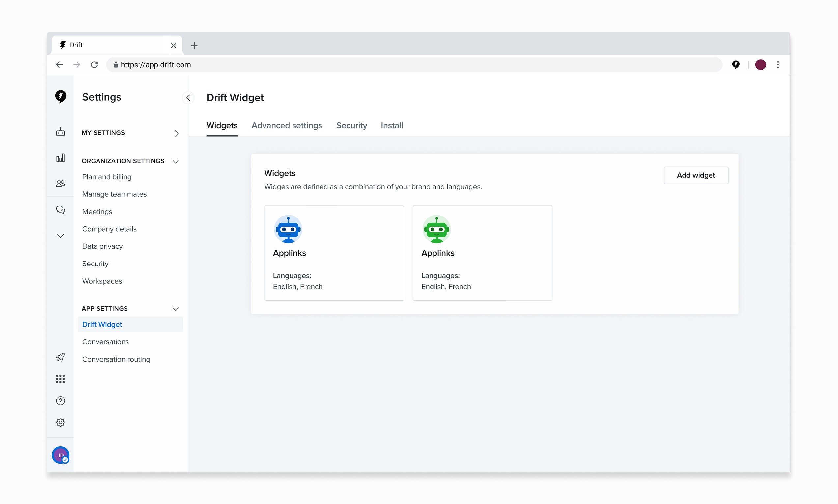Switch to the Install tab

pyautogui.click(x=392, y=126)
